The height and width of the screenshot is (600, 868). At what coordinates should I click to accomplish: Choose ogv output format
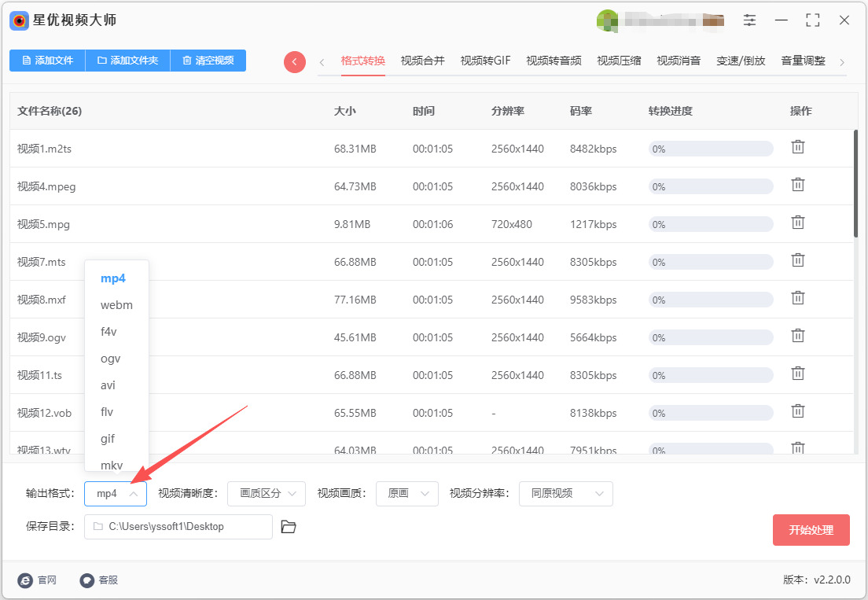click(110, 359)
